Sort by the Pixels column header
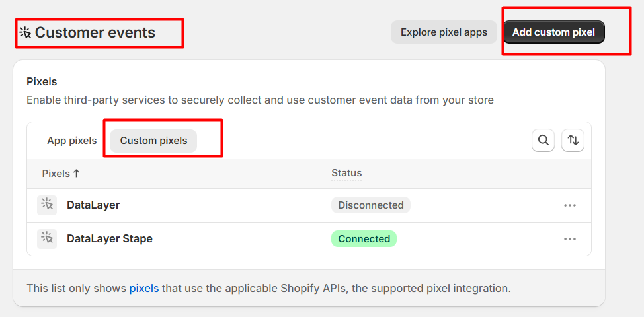644x317 pixels. pyautogui.click(x=61, y=174)
